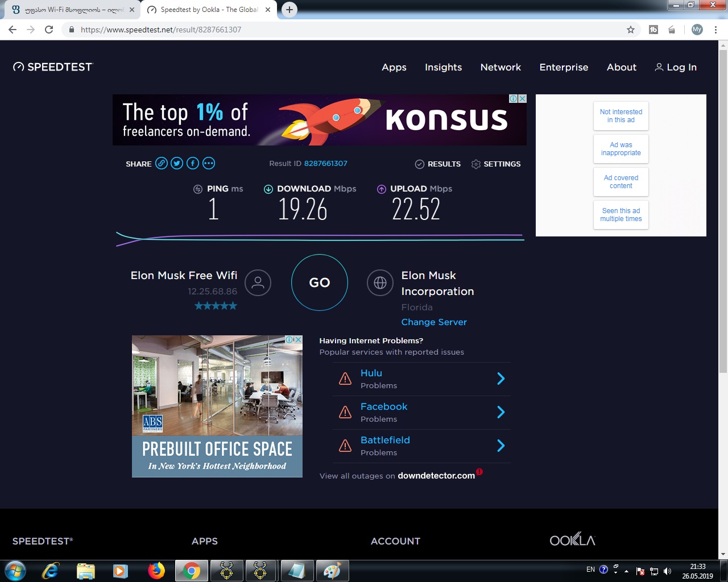Open downdetector.com link

click(436, 476)
